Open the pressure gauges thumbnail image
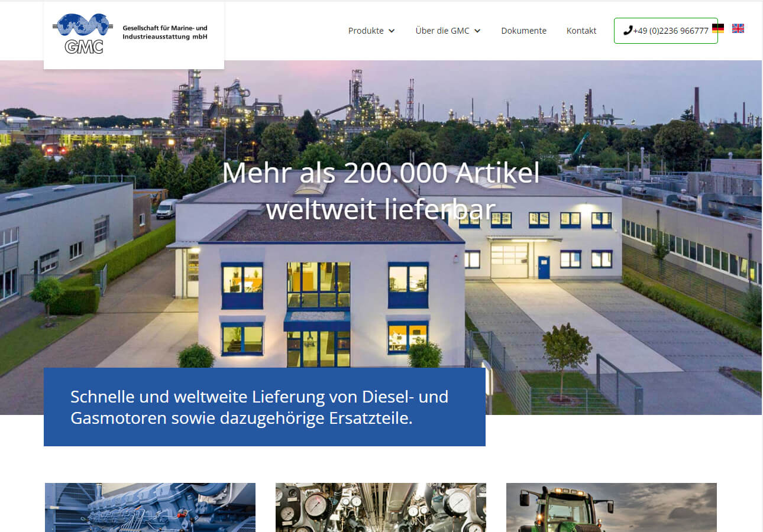This screenshot has height=532, width=763. tap(381, 507)
